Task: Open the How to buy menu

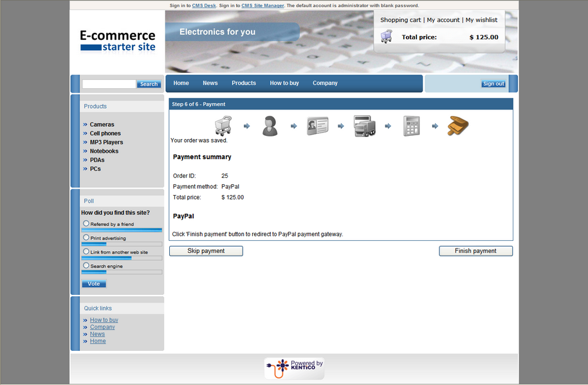Action: tap(284, 83)
